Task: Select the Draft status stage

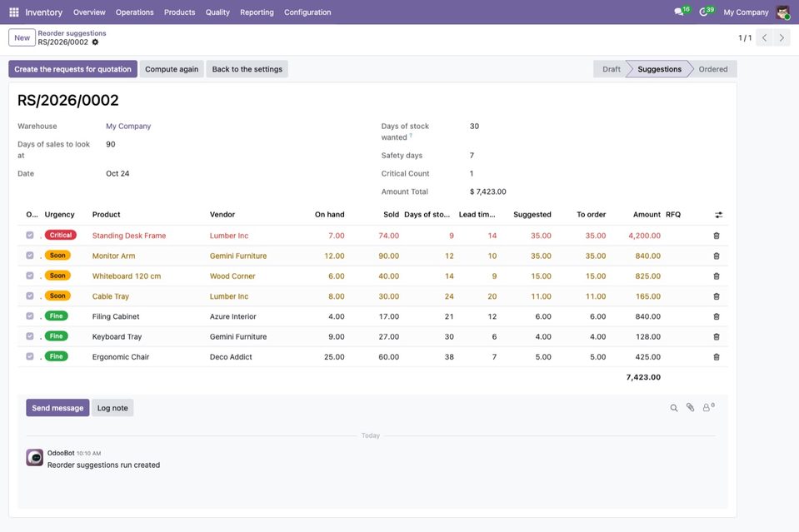Action: tap(612, 69)
